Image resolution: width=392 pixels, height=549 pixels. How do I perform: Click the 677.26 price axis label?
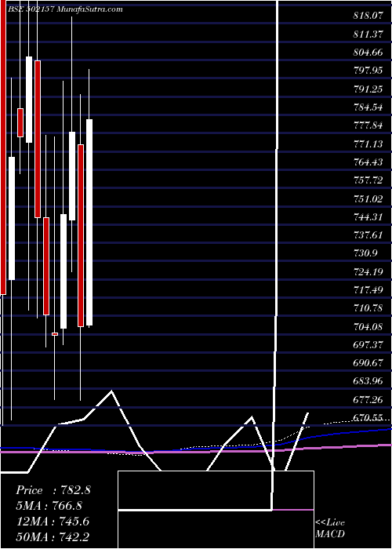point(368,400)
